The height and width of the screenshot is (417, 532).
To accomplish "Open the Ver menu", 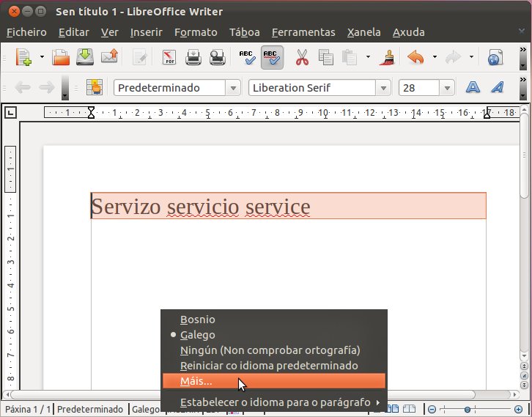I will [x=110, y=32].
